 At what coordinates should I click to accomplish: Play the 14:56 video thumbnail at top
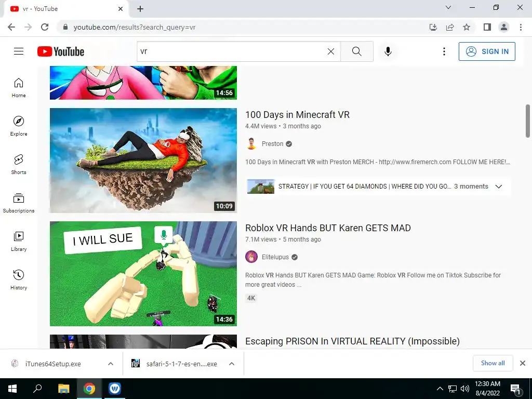point(143,83)
